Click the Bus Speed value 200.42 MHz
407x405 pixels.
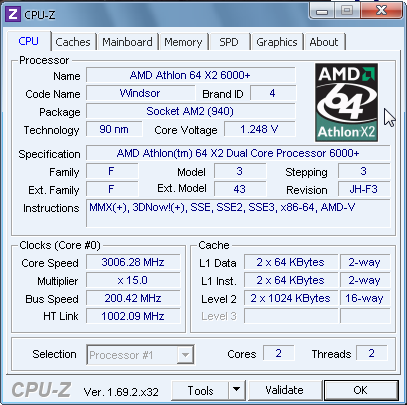coord(133,298)
